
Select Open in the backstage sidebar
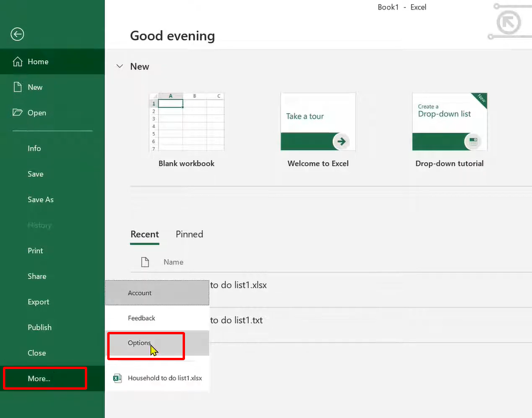tap(52, 113)
